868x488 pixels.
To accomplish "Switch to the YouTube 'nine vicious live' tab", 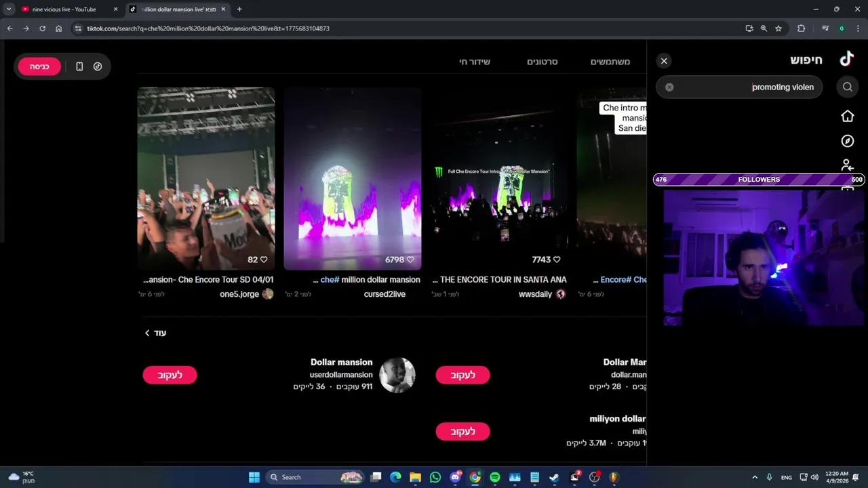I will (64, 9).
